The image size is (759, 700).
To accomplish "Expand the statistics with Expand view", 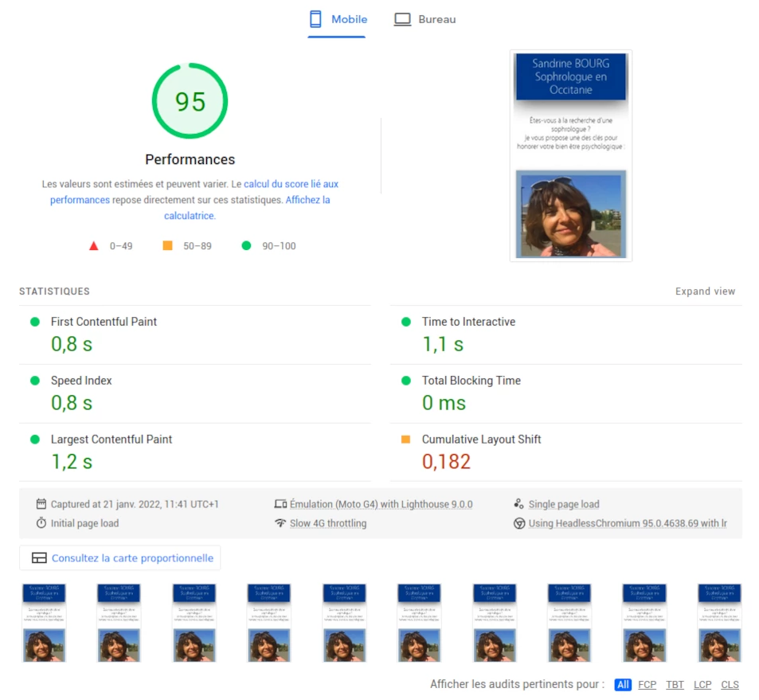I will pos(705,291).
